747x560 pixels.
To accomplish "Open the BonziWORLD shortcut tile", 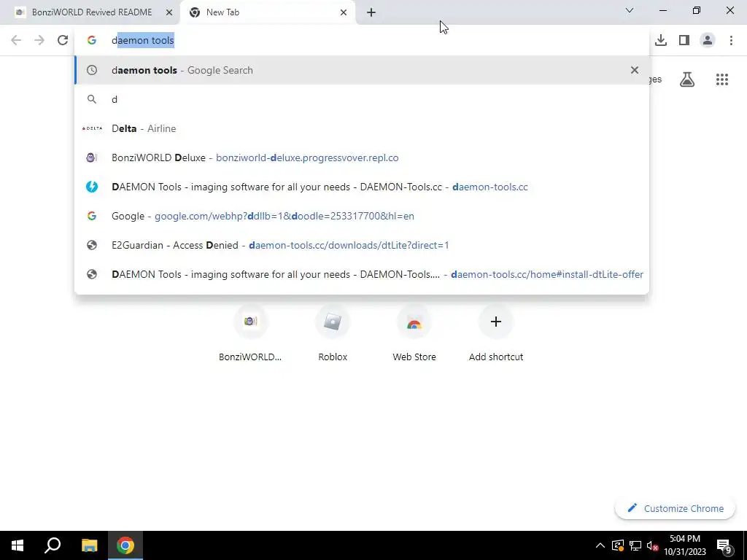I will coord(250,333).
